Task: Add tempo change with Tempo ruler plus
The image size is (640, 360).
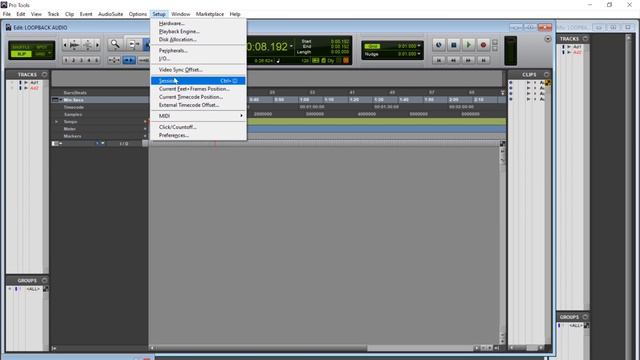Action: [145, 122]
